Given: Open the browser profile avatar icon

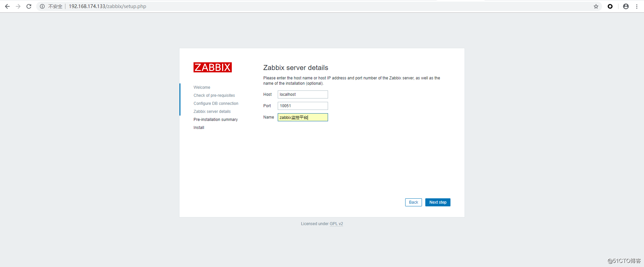Looking at the screenshot, I should point(626,6).
